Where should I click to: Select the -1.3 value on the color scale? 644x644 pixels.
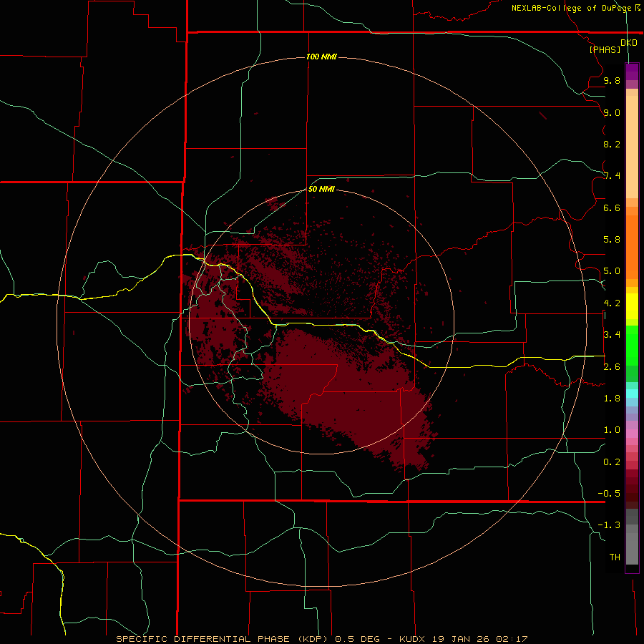(x=609, y=525)
